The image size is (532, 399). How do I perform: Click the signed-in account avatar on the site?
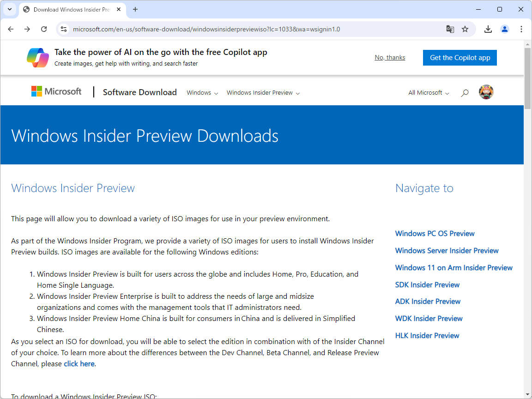point(486,92)
